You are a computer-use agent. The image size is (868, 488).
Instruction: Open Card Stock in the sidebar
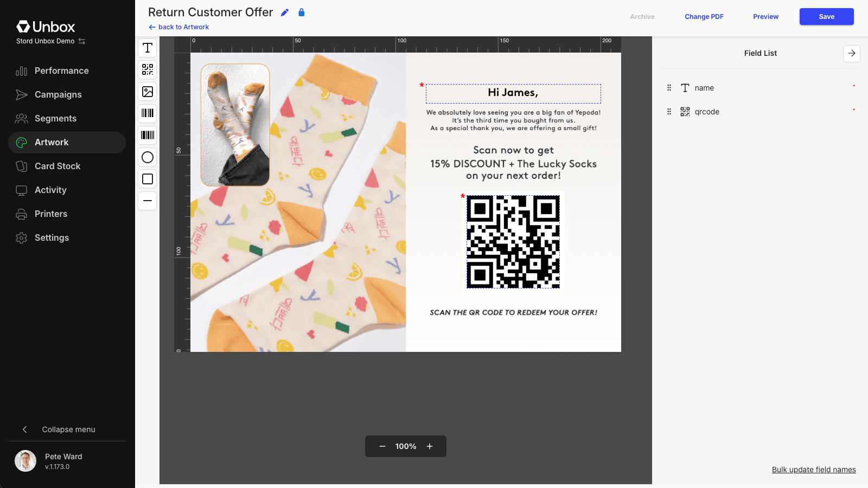(x=67, y=166)
